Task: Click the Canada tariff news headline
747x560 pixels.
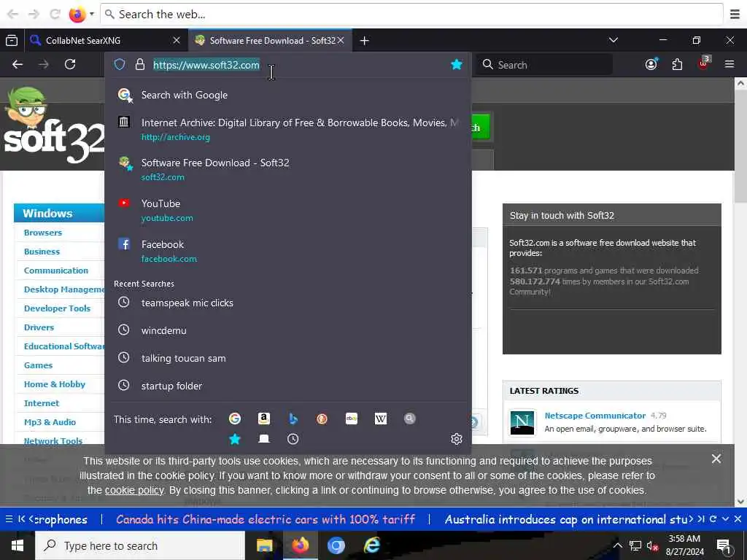Action: [266, 519]
